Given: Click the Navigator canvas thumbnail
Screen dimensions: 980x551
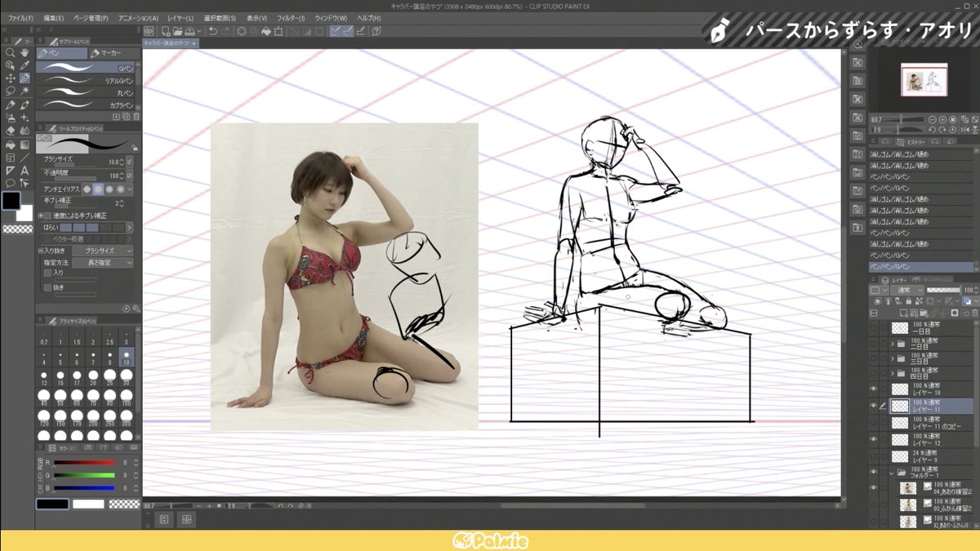Looking at the screenshot, I should pyautogui.click(x=924, y=80).
